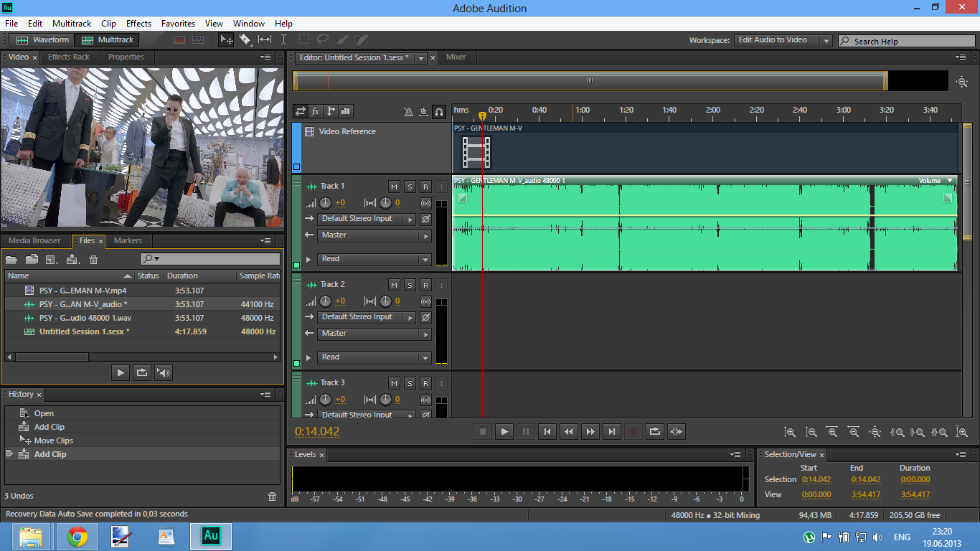Screen dimensions: 980x551
Task: Open file folder icon in Files panel
Action: (11, 260)
